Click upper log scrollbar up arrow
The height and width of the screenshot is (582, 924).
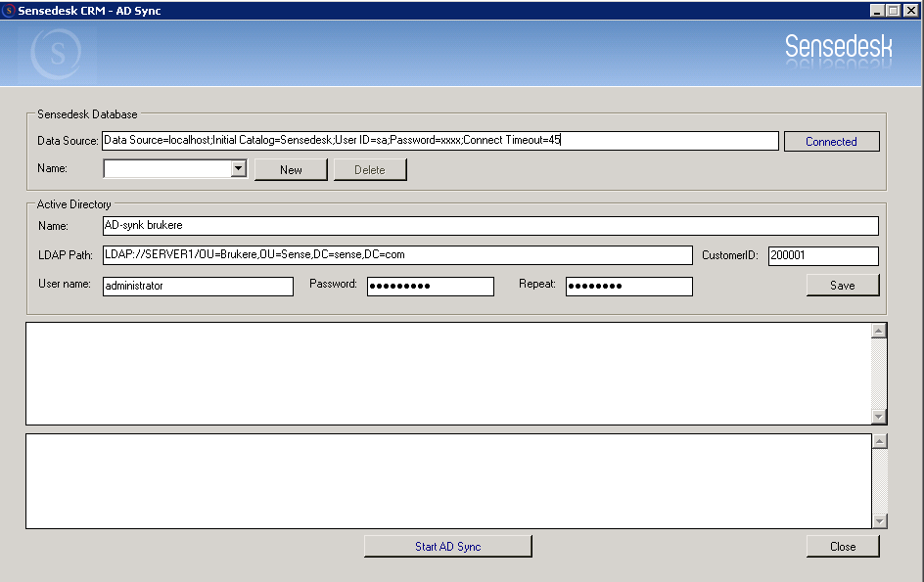[879, 331]
